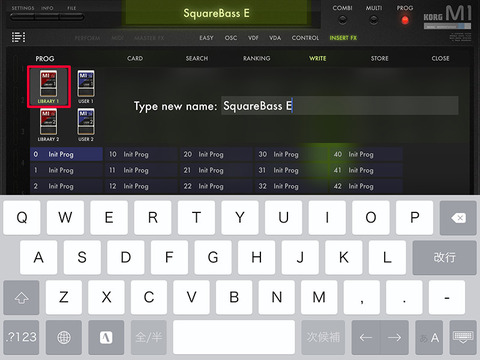Open the PERFORM tab

[87, 38]
